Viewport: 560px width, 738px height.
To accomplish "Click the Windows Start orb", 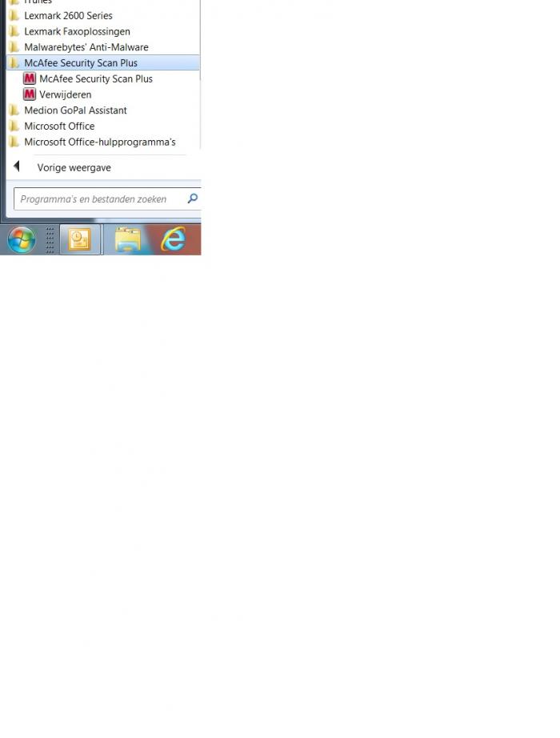I will (22, 239).
